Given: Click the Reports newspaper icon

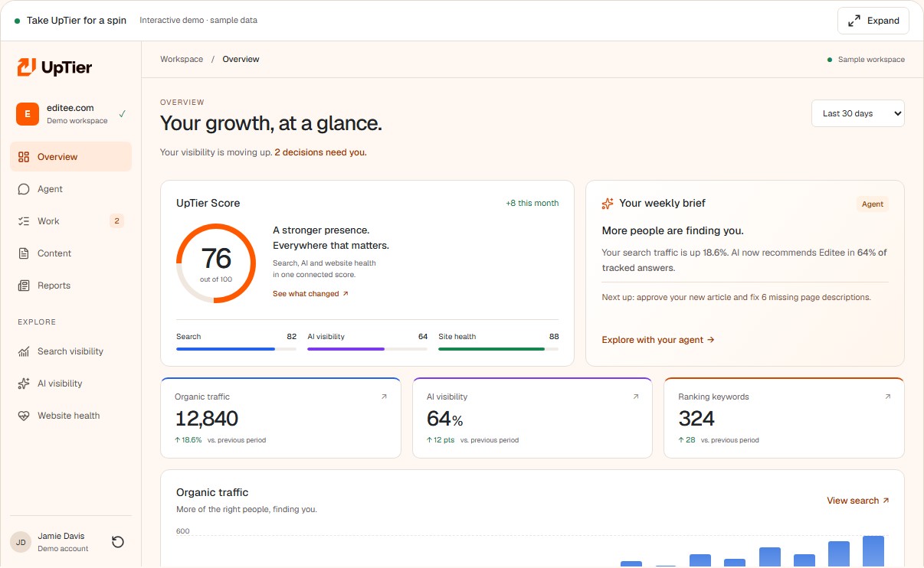Looking at the screenshot, I should coord(23,286).
